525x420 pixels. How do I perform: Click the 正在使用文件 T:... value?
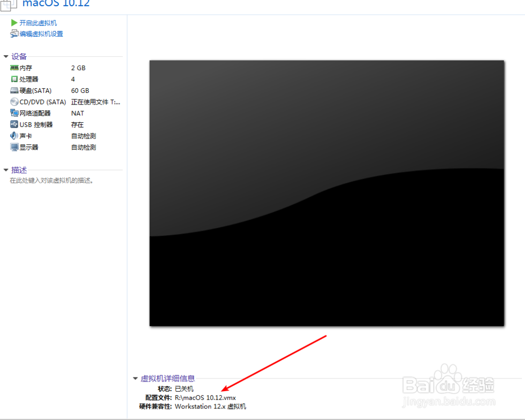tap(96, 102)
